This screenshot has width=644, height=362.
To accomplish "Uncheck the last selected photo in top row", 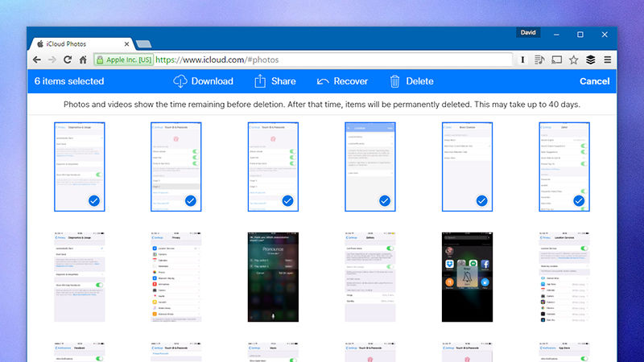I will tap(578, 200).
